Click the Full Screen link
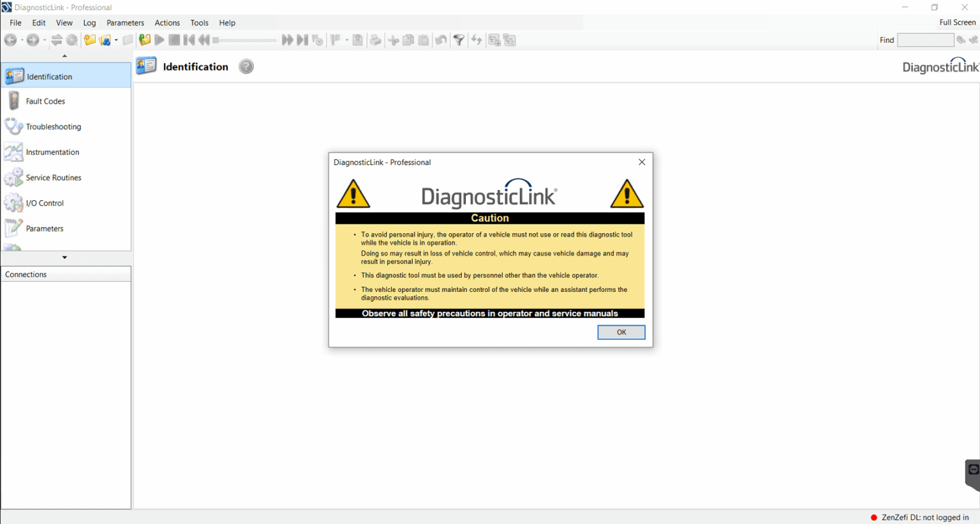Image resolution: width=980 pixels, height=524 pixels. pos(957,22)
